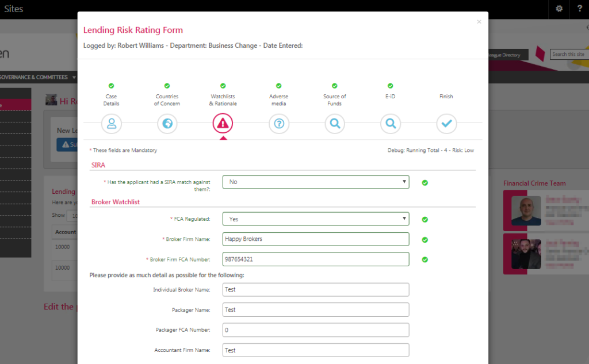Viewport: 589px width, 364px height.
Task: Click the help question mark in top bar
Action: [579, 9]
